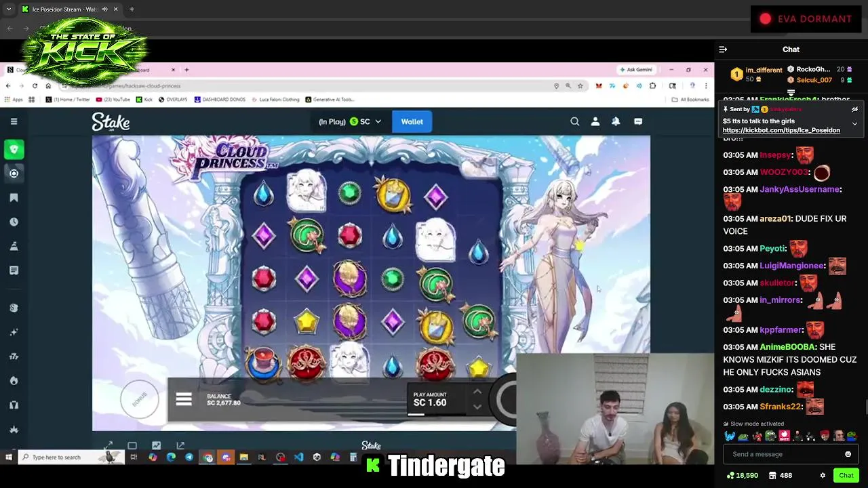This screenshot has height=488, width=868.
Task: Open the Stake hamburger sidebar menu
Action: (x=14, y=121)
